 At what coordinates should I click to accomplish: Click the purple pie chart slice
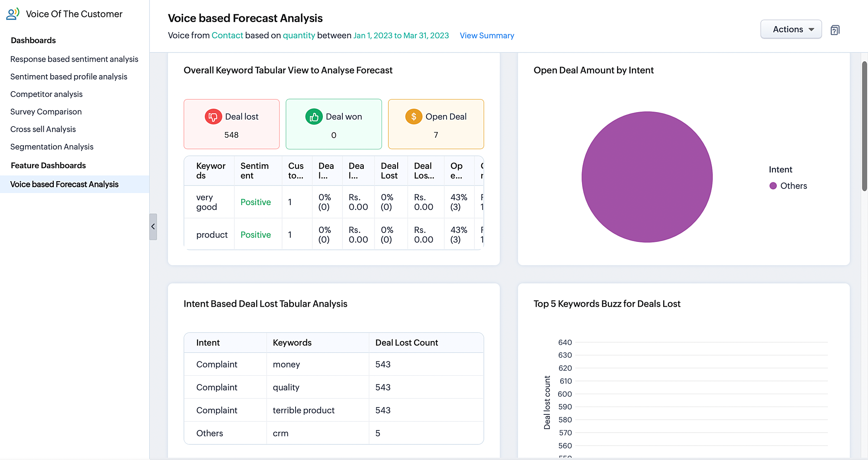click(x=647, y=177)
